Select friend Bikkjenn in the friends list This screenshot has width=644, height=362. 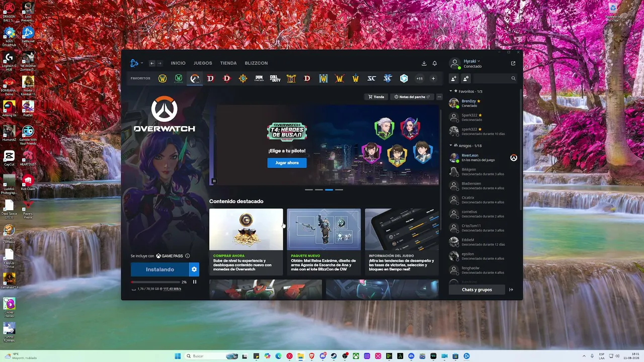pos(483,171)
